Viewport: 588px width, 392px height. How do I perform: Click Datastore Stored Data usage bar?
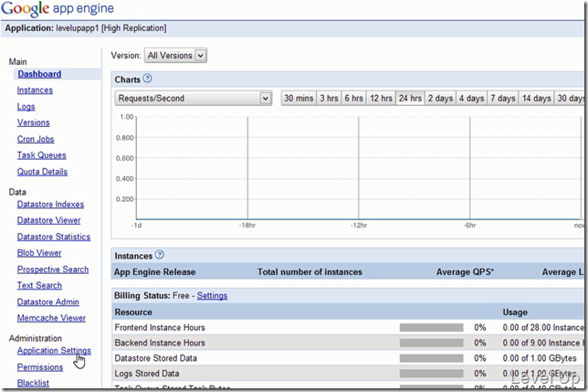click(431, 358)
